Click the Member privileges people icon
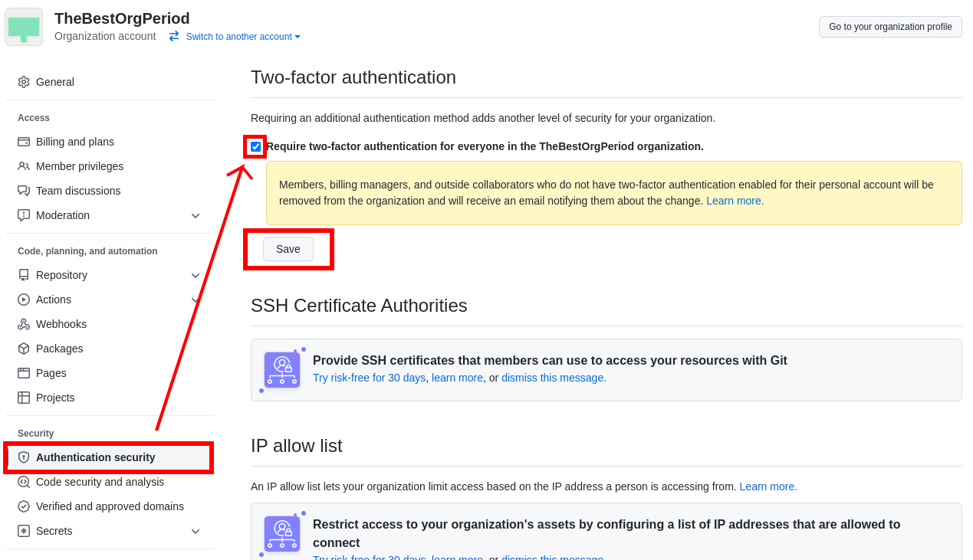 [x=24, y=166]
